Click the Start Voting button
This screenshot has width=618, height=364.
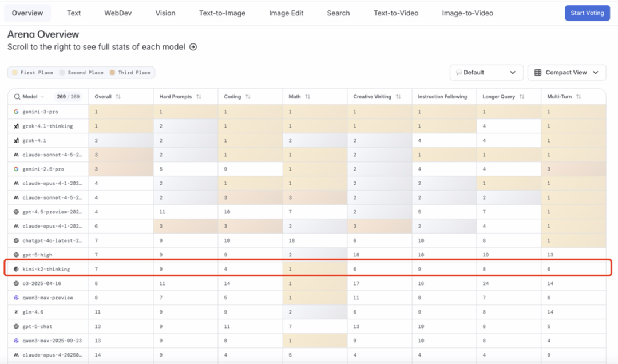pos(587,13)
